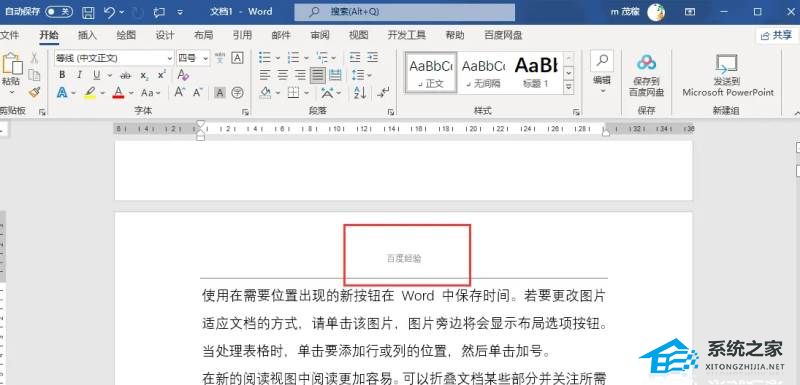
Task: Align the paragraph to the right
Action: [300, 75]
